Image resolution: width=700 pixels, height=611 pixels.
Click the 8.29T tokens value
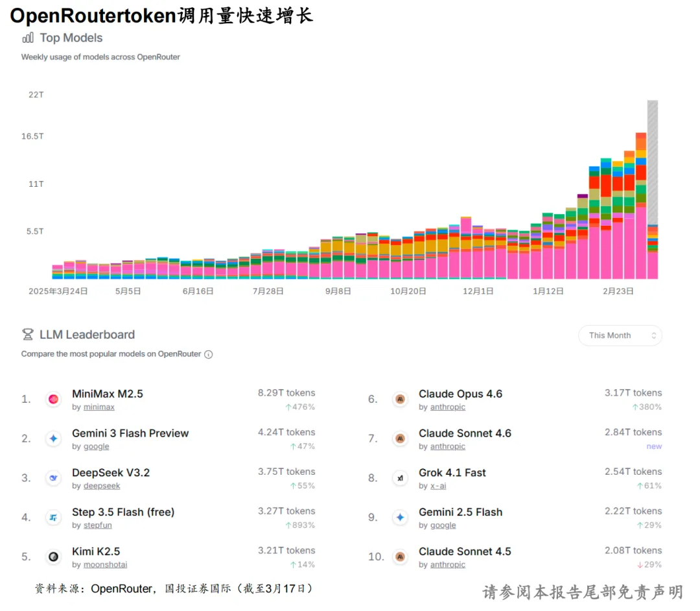(286, 392)
